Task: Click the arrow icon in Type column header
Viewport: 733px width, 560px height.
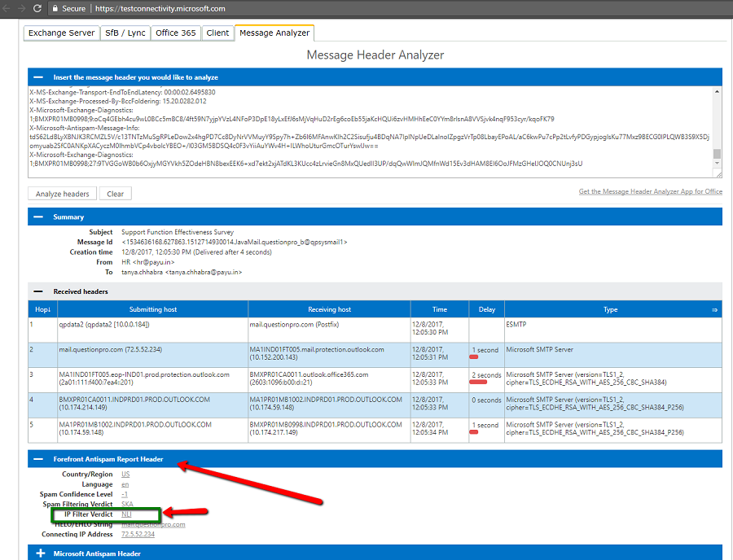Action: click(x=714, y=309)
